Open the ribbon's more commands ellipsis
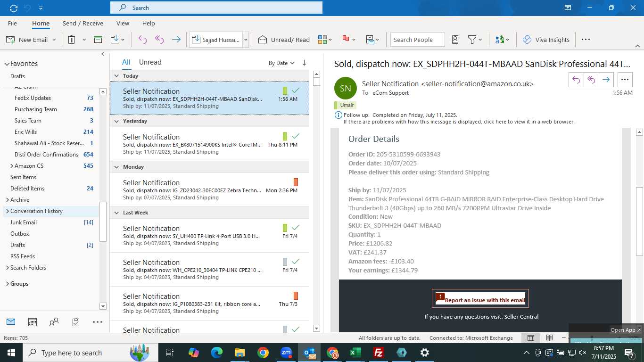The image size is (644, 362). pyautogui.click(x=586, y=40)
